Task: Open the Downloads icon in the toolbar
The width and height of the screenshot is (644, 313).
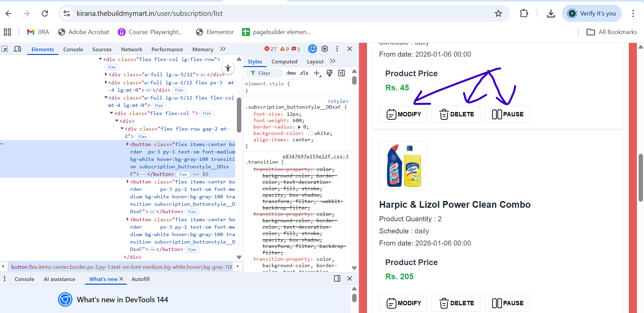Action: [x=551, y=13]
